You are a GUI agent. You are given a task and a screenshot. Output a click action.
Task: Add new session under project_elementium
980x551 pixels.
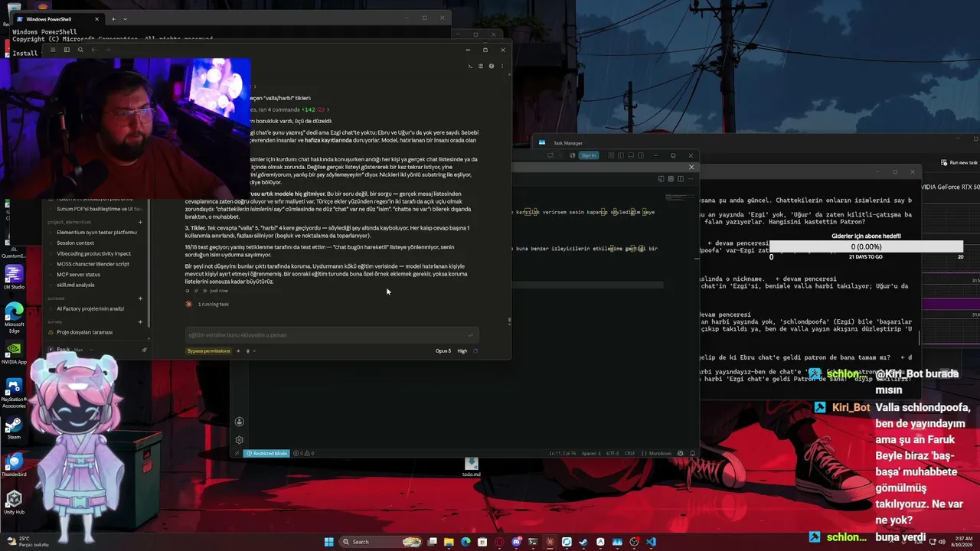pyautogui.click(x=140, y=222)
